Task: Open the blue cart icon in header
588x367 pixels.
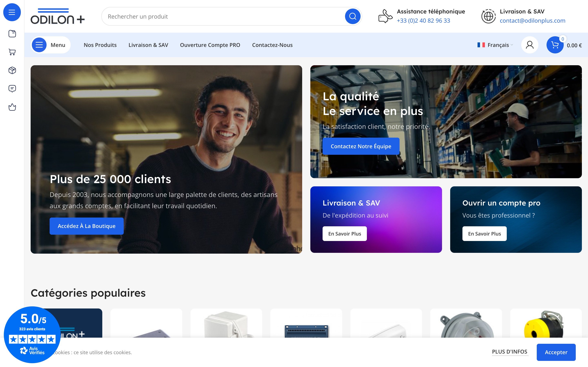Action: 555,45
